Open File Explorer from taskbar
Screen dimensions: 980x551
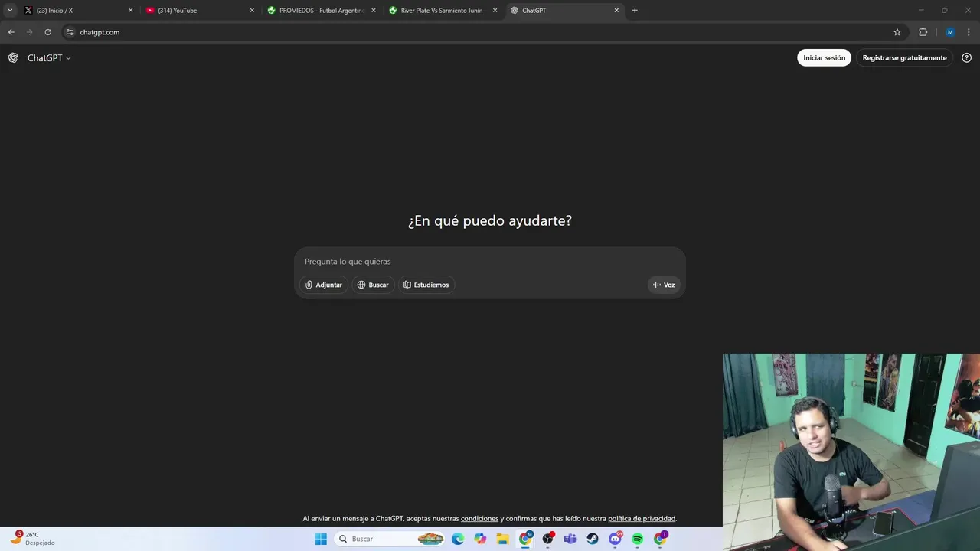click(x=502, y=539)
